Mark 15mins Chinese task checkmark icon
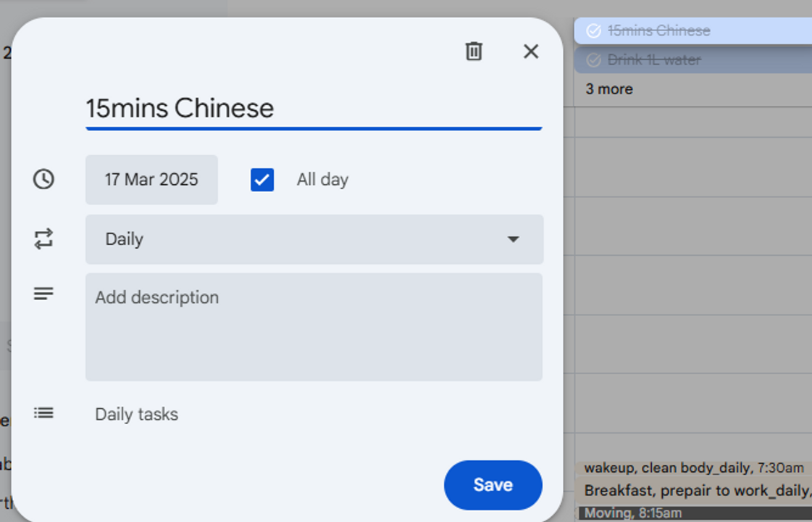 coord(593,30)
